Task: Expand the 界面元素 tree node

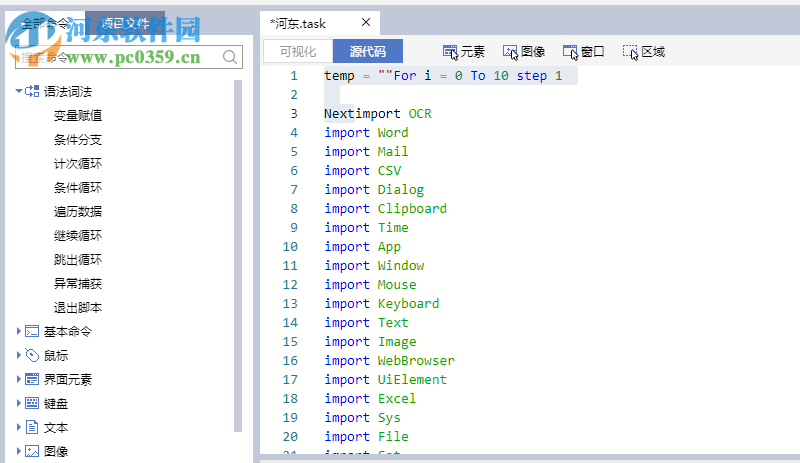Action: tap(19, 379)
